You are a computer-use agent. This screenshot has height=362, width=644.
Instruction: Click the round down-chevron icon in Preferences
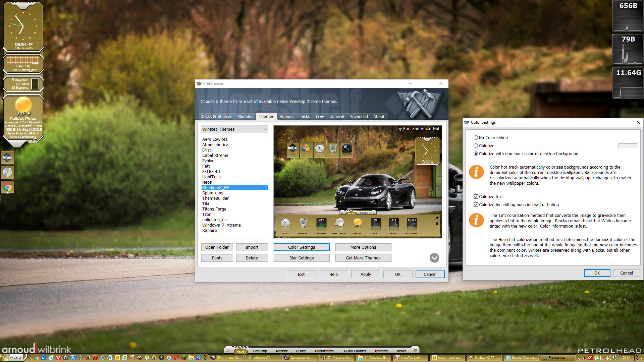(x=434, y=258)
